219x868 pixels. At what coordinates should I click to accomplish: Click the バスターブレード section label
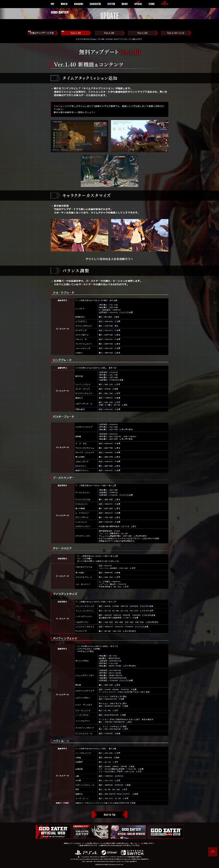(63, 417)
